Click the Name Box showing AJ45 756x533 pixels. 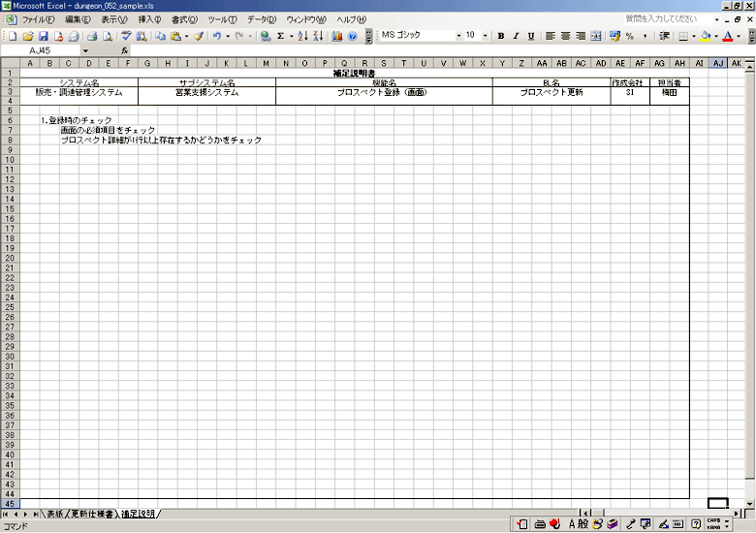point(40,50)
